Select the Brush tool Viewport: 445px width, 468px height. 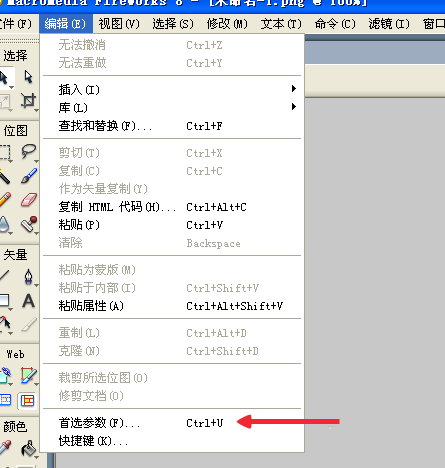click(x=29, y=176)
